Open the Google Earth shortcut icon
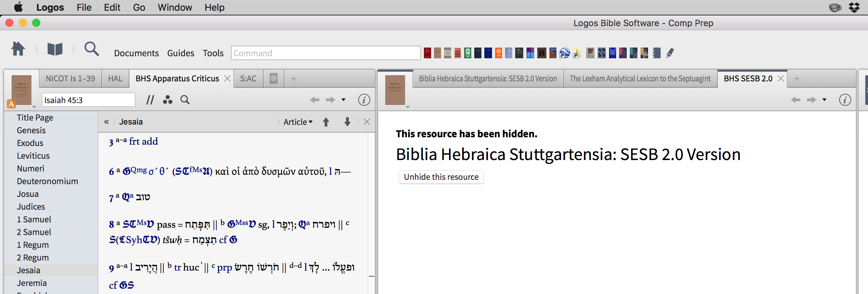The height and width of the screenshot is (294, 868). (564, 53)
